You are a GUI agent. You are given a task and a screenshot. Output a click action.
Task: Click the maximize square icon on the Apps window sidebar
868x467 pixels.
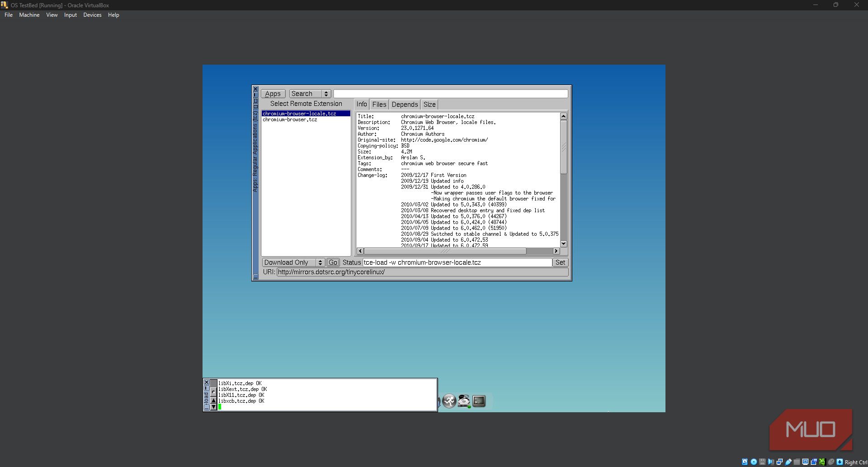255,100
